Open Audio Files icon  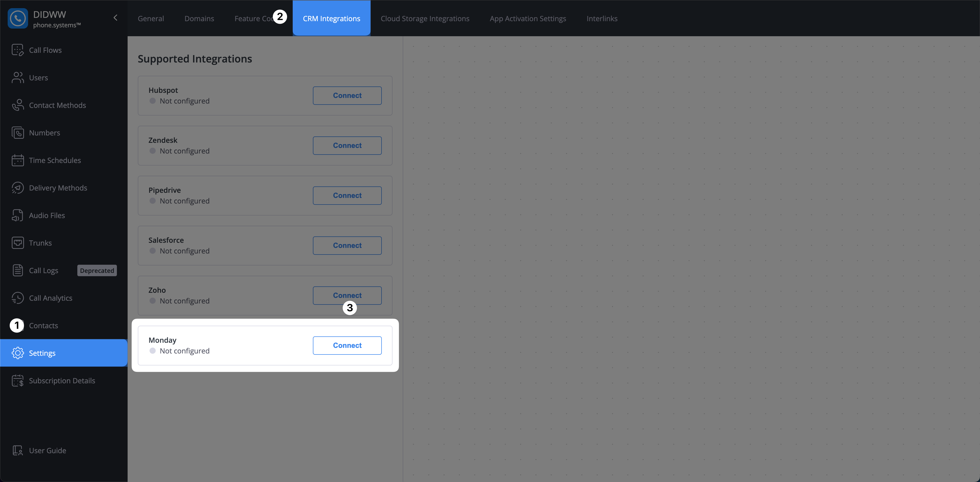click(18, 215)
